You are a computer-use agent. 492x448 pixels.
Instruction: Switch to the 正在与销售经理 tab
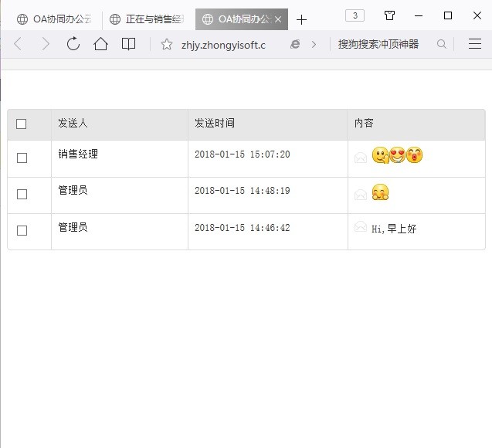coord(148,19)
